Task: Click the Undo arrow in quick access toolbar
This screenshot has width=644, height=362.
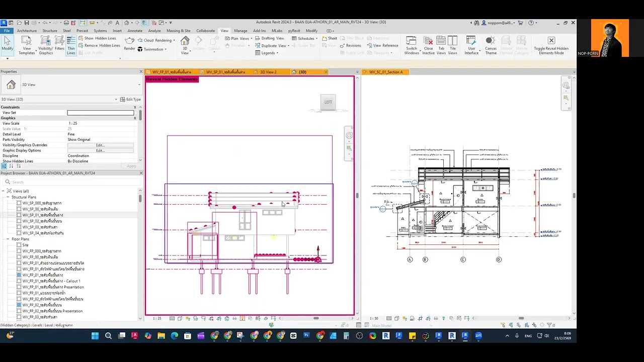Action: tap(45, 23)
